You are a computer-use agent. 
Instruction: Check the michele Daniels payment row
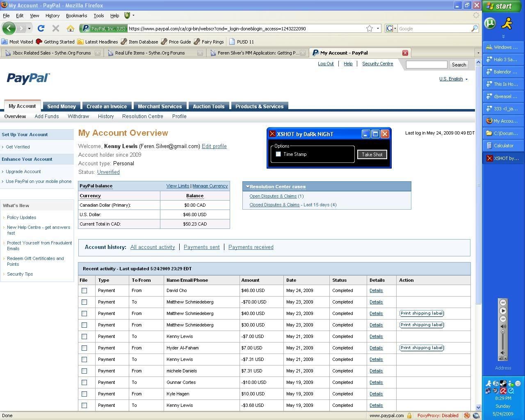coord(84,371)
